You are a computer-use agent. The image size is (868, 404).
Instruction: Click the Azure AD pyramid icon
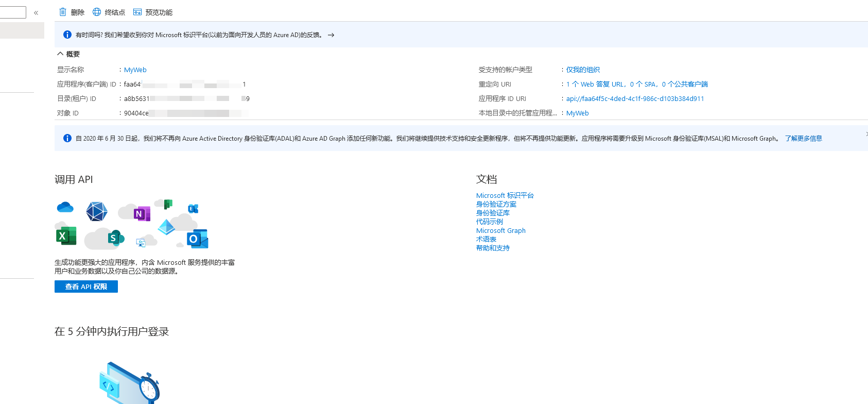166,227
